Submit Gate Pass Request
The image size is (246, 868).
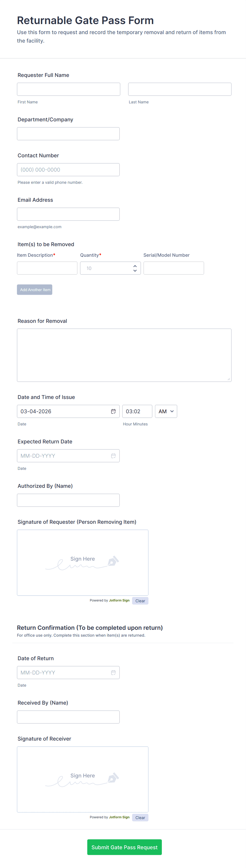[x=124, y=847]
